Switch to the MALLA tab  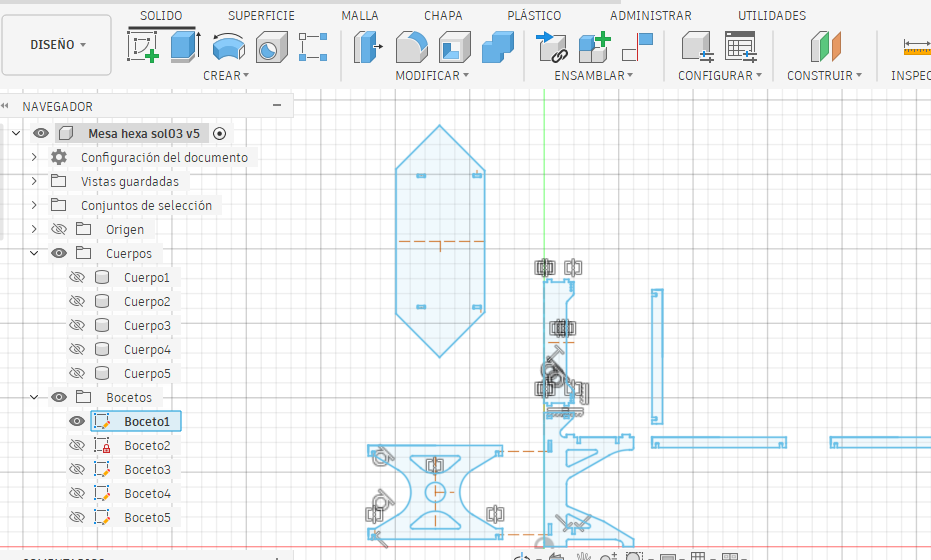360,15
